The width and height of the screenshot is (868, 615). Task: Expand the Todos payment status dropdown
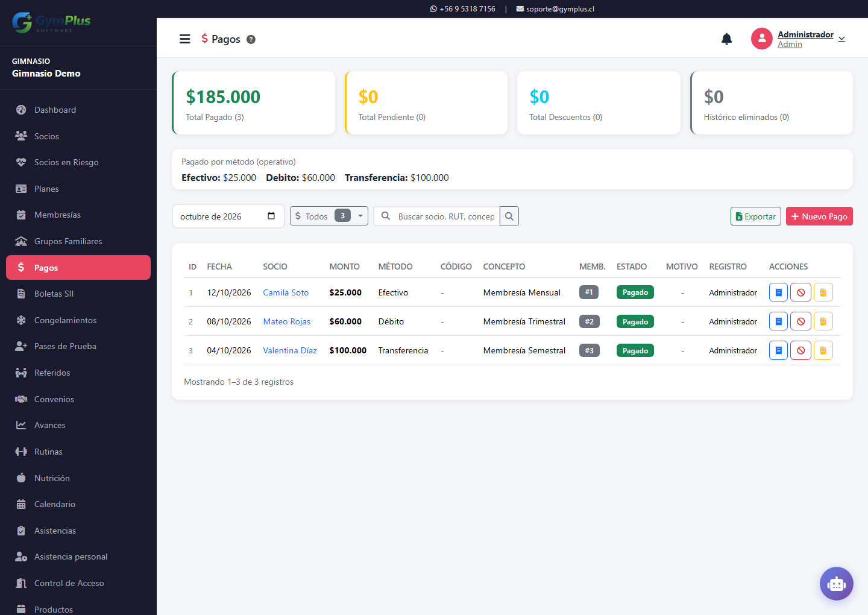pyautogui.click(x=329, y=216)
